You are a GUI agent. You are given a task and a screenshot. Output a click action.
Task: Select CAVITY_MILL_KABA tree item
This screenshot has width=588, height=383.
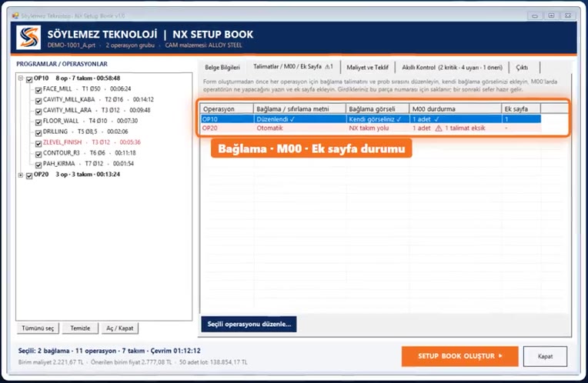[x=99, y=100]
